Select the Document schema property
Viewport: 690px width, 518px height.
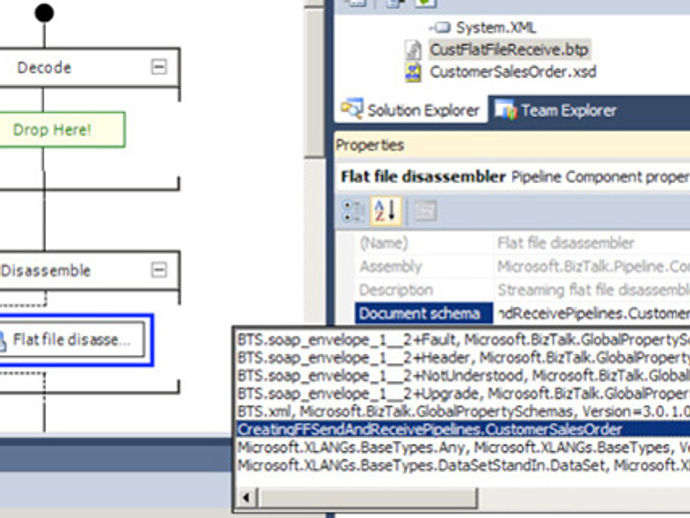[x=424, y=313]
